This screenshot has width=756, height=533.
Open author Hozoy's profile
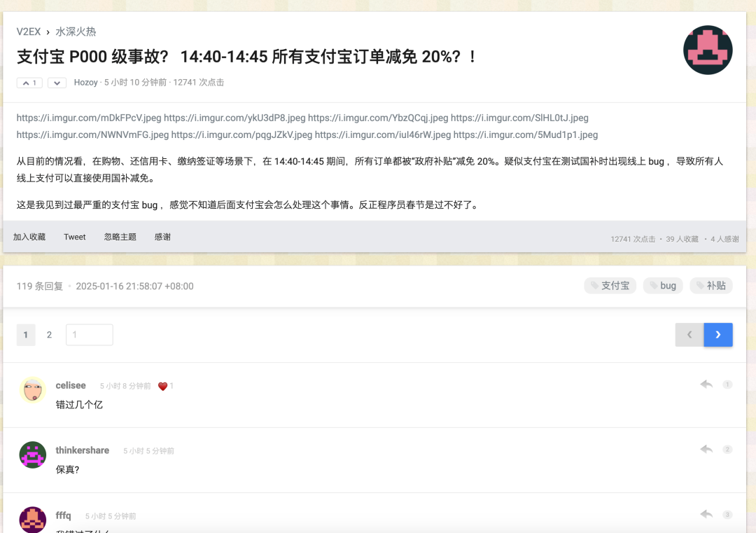[86, 83]
